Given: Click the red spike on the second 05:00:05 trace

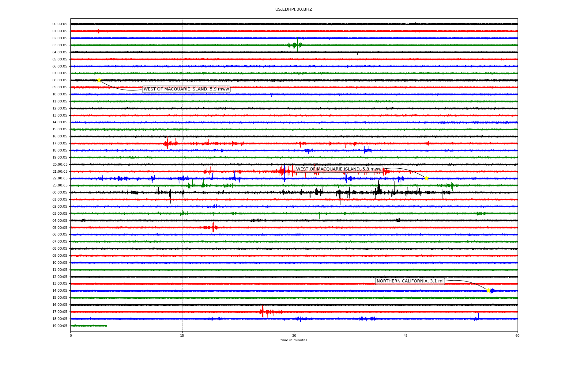Looking at the screenshot, I should click(213, 228).
